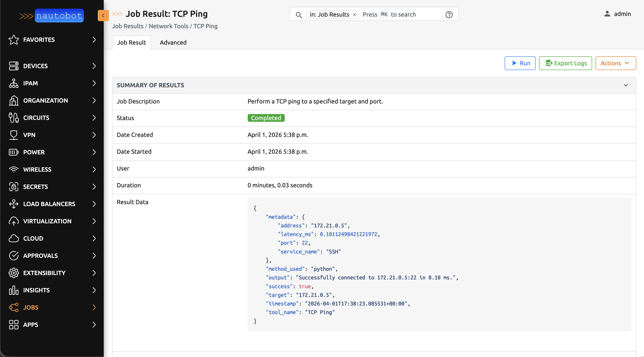Select the Job Result tab
Viewport: 644px width, 357px height.
(131, 42)
